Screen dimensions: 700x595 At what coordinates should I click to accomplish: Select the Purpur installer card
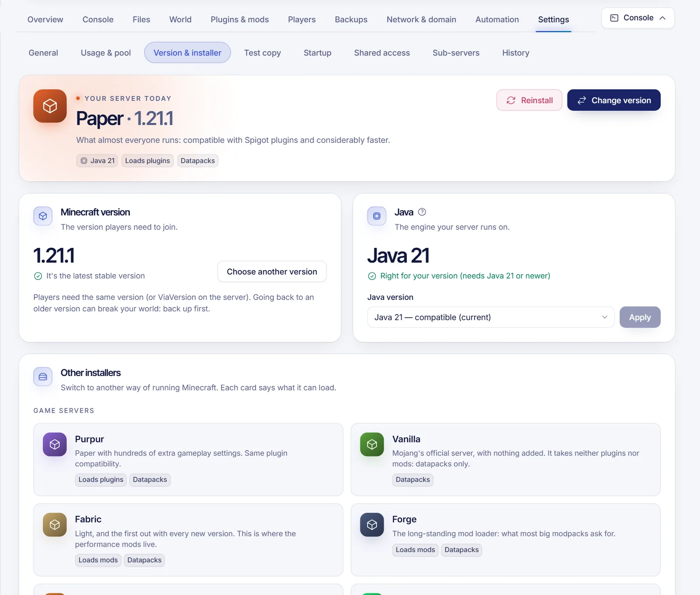click(188, 459)
